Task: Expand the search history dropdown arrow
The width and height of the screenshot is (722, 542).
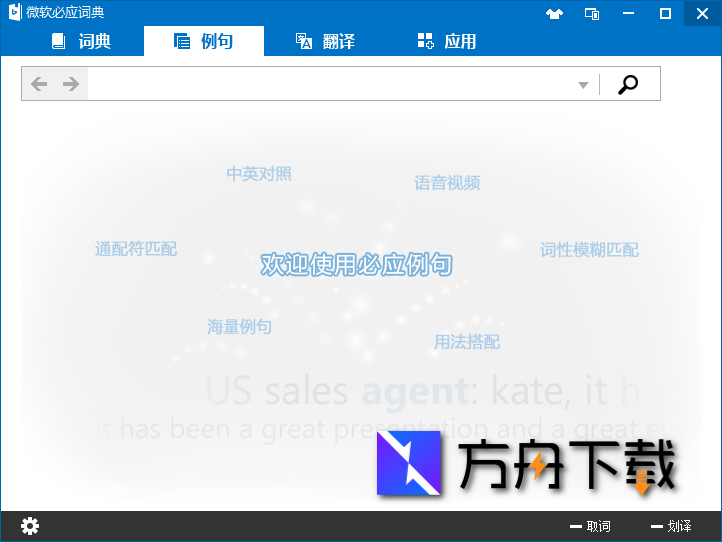Action: [x=583, y=85]
